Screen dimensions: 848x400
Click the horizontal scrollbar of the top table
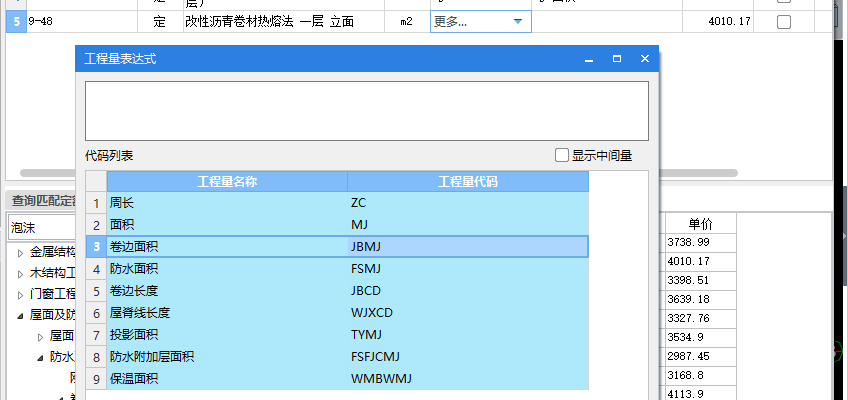click(x=379, y=173)
